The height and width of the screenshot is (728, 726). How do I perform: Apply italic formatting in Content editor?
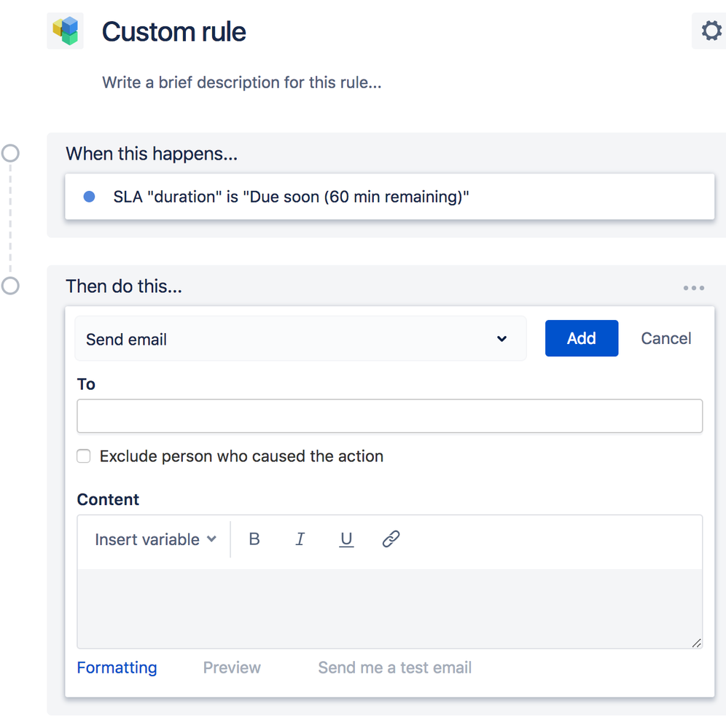300,539
